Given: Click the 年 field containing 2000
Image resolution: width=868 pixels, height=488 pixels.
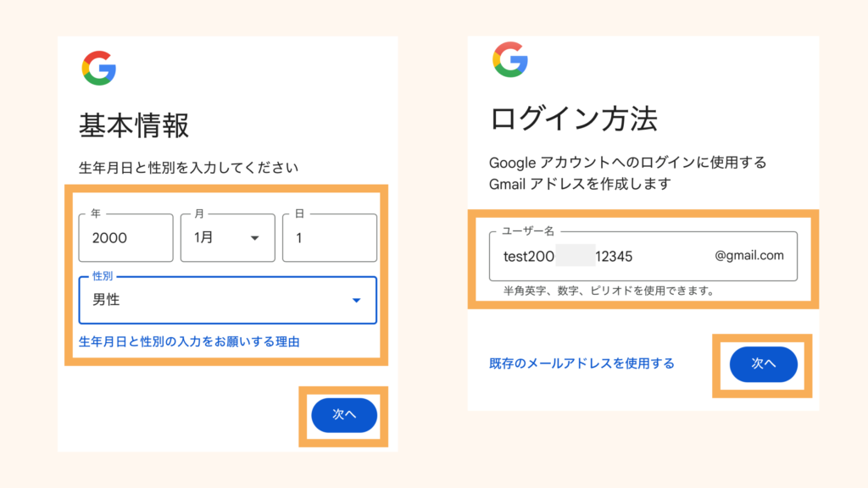Looking at the screenshot, I should (125, 238).
